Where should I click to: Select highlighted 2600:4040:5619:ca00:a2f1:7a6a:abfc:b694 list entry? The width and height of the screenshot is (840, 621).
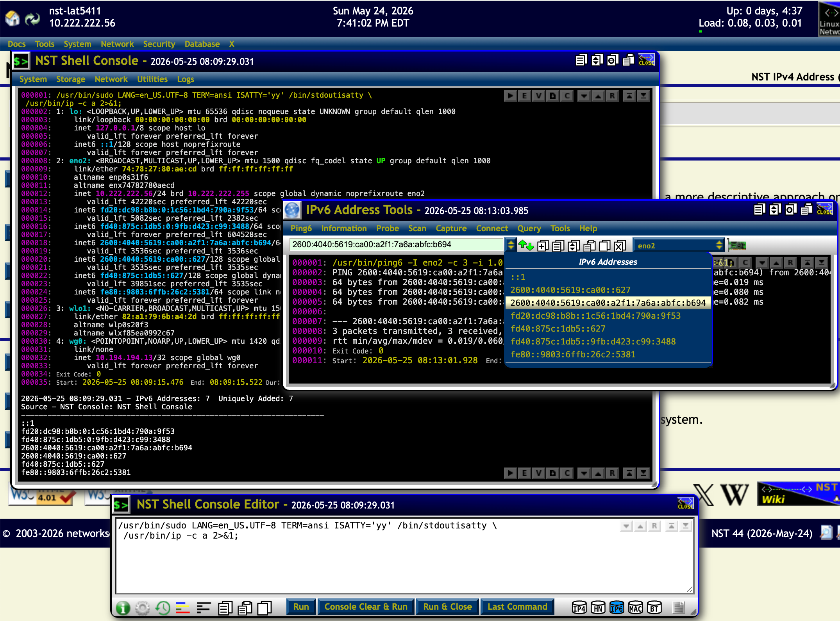click(608, 303)
